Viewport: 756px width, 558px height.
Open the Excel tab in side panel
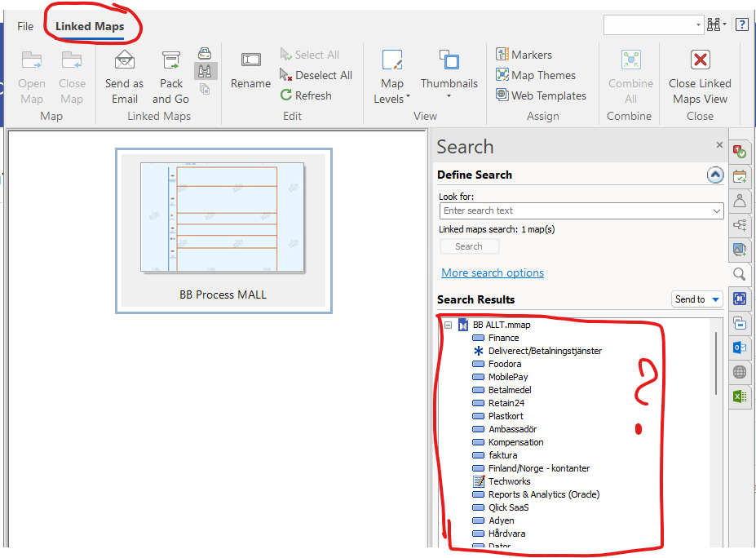739,396
